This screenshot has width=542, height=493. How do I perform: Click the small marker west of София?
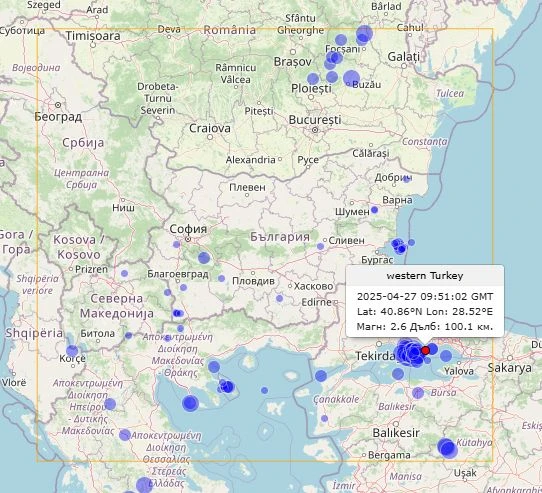point(176,244)
